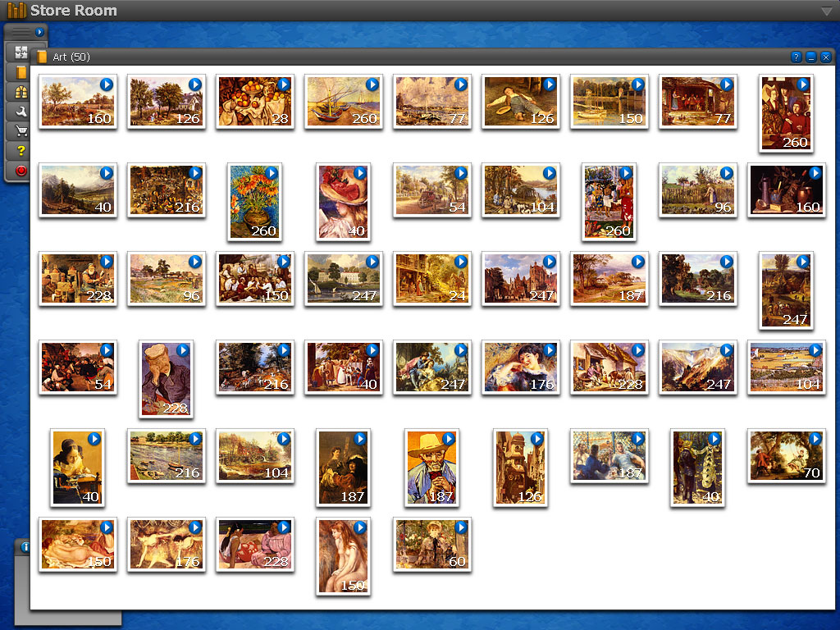
Task: Click play on the sleeping boy 126 puzzle
Action: tap(549, 84)
